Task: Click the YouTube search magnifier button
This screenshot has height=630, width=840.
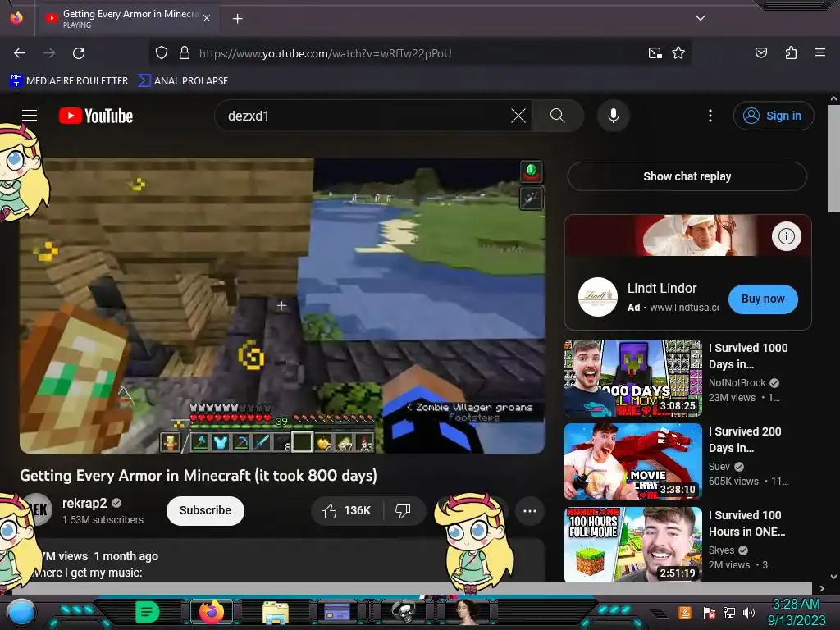Action: (557, 116)
